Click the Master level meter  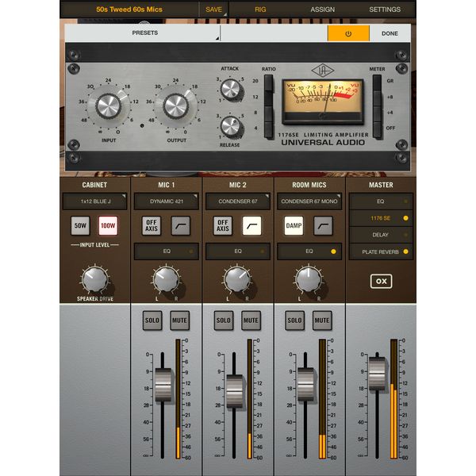pyautogui.click(x=393, y=399)
